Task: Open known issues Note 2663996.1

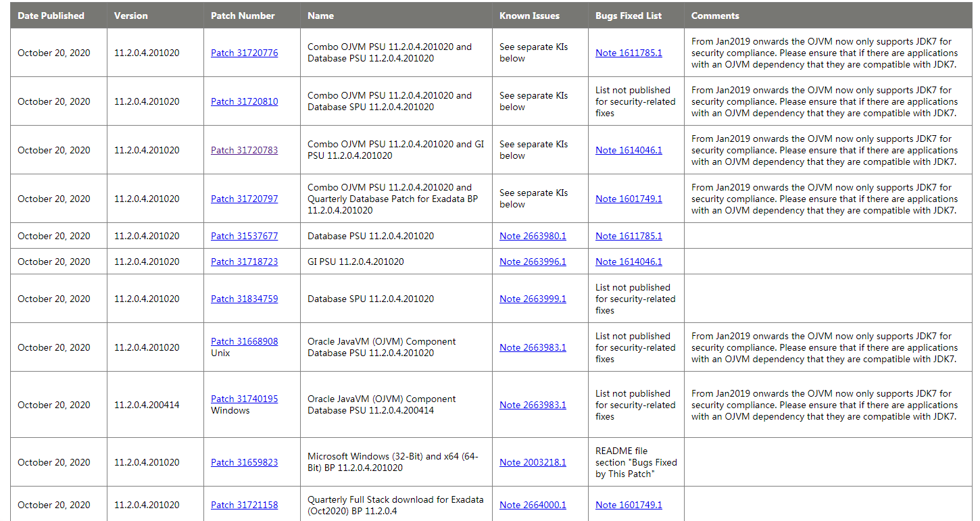Action: (x=533, y=262)
